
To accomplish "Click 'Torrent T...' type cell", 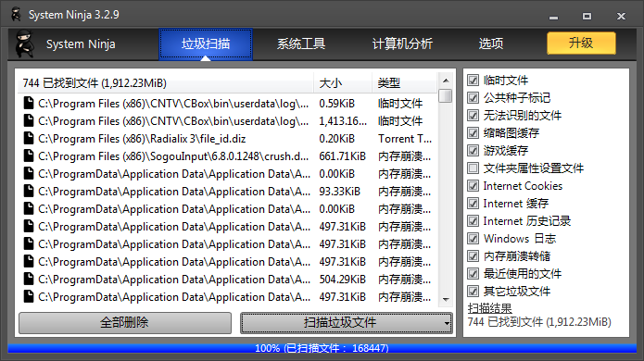I will (x=405, y=139).
